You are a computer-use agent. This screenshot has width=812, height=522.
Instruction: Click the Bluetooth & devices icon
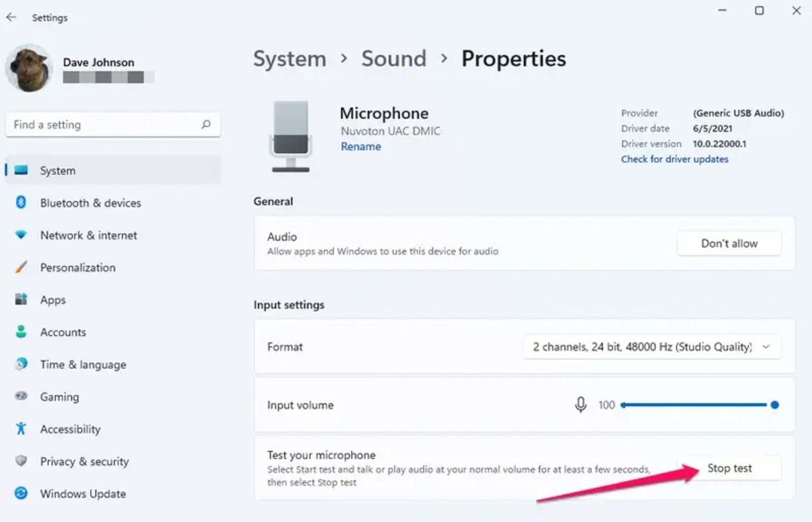[21, 203]
